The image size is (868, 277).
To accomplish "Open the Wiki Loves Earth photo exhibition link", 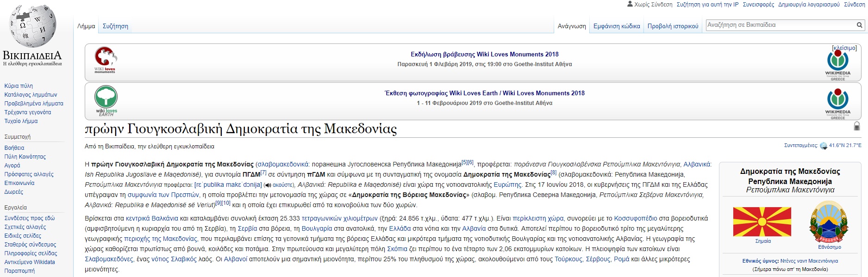I will point(485,93).
